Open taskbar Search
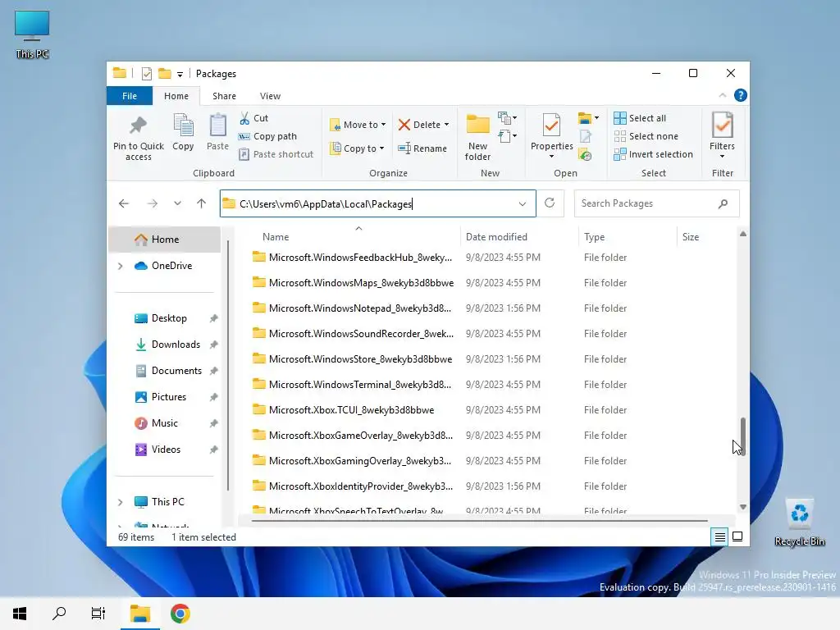Viewport: 840px width, 630px height. tap(59, 614)
